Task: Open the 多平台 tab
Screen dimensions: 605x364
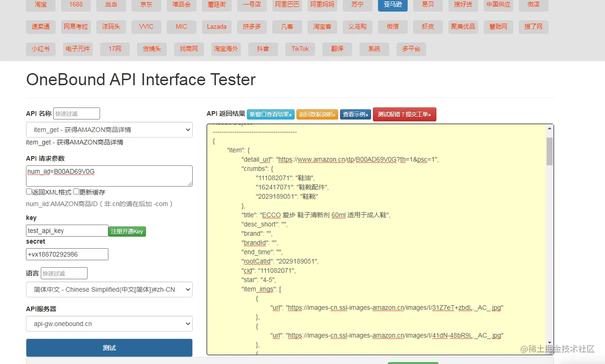Action: pyautogui.click(x=411, y=49)
